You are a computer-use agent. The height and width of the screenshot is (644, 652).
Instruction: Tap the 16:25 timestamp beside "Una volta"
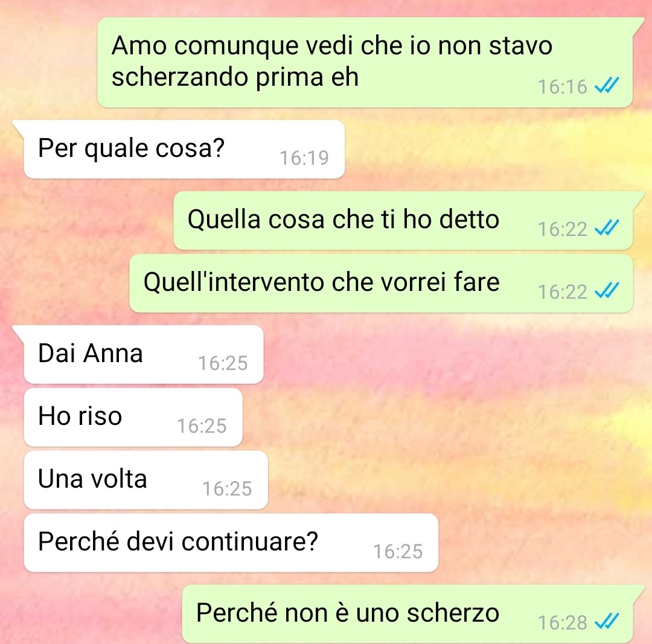pos(227,488)
